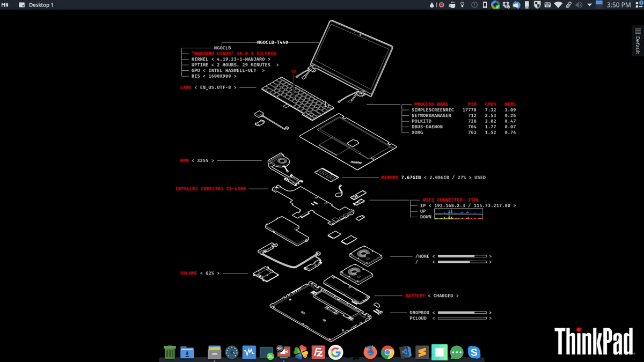Open Sublime Text from the dock
Viewport: 644px width, 362px height.
[x=422, y=352]
